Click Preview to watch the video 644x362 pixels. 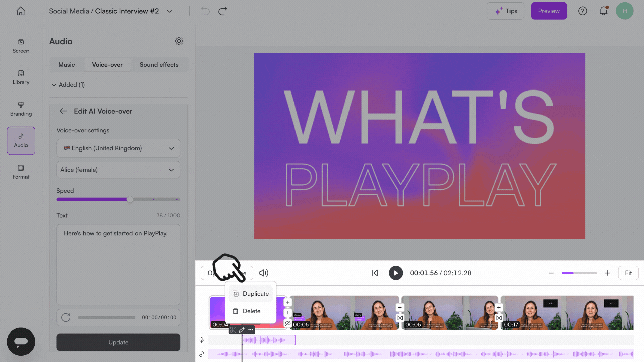point(549,11)
